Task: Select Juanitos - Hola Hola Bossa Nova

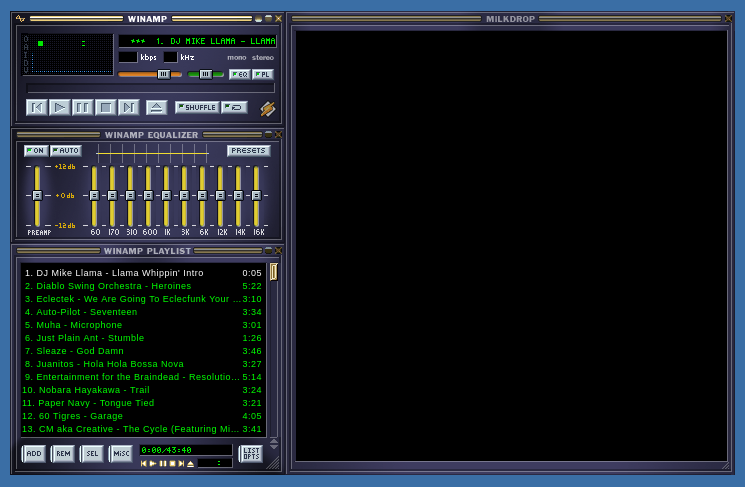Action: 143,364
